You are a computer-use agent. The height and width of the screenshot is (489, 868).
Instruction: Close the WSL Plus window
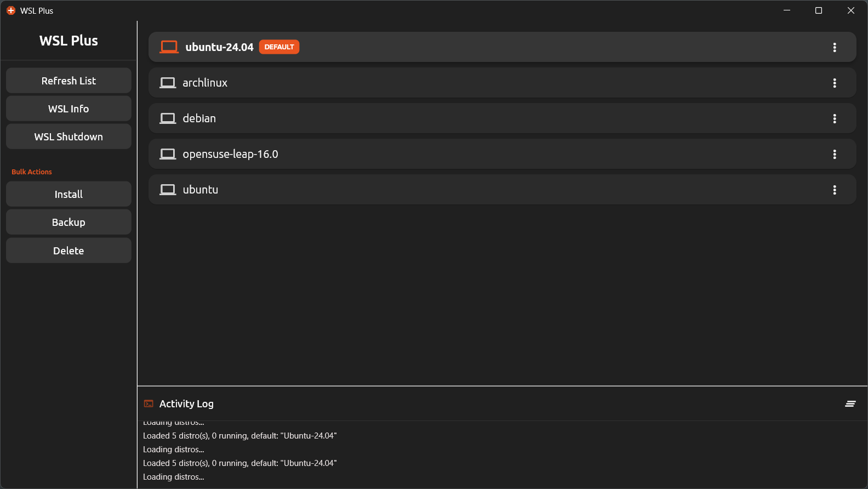[x=851, y=10]
